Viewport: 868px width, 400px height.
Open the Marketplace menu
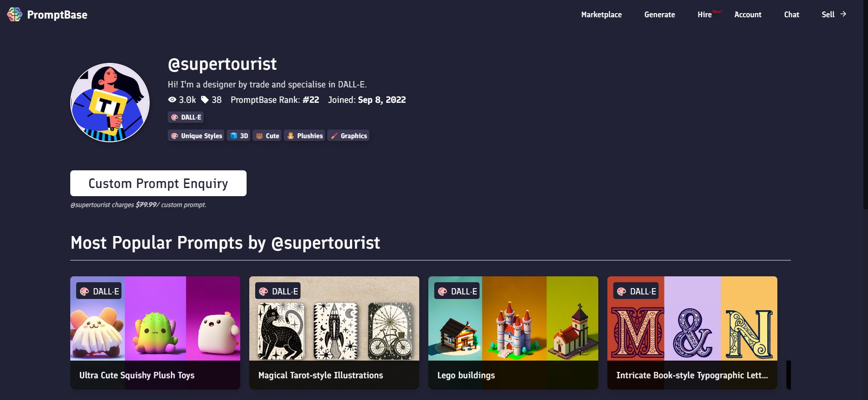601,14
